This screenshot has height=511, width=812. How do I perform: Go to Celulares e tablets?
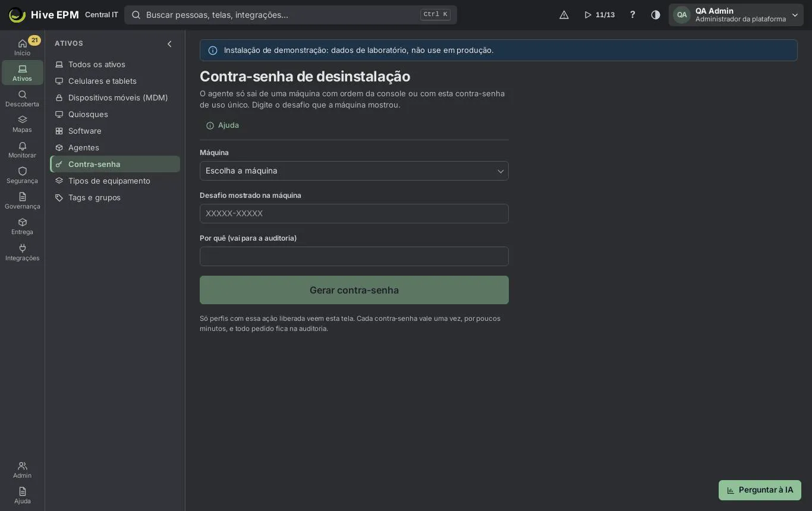[x=115, y=81]
